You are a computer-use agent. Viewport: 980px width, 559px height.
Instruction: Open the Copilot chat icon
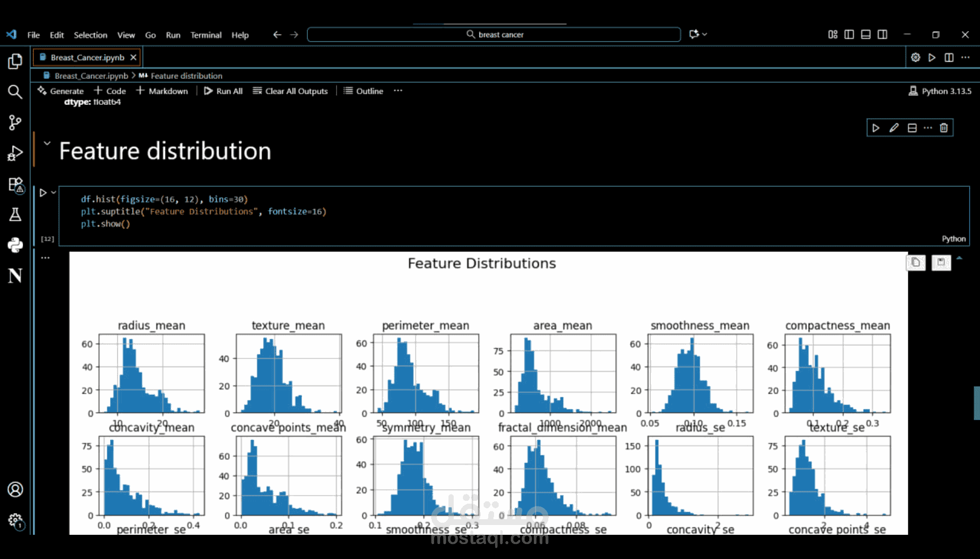click(693, 35)
